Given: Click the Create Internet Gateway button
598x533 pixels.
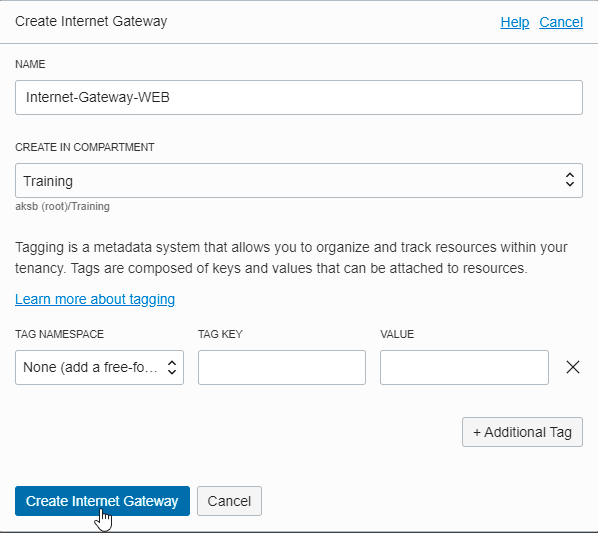Looking at the screenshot, I should point(102,501).
